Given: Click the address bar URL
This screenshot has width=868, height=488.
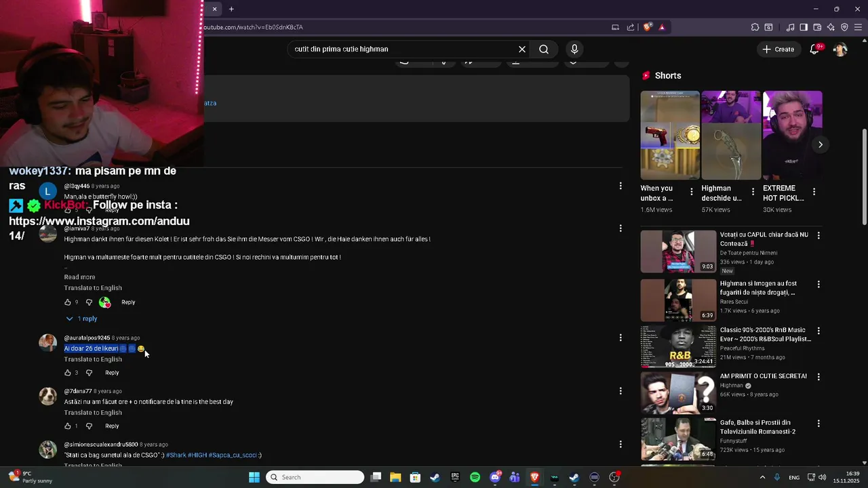Looking at the screenshot, I should pyautogui.click(x=253, y=27).
